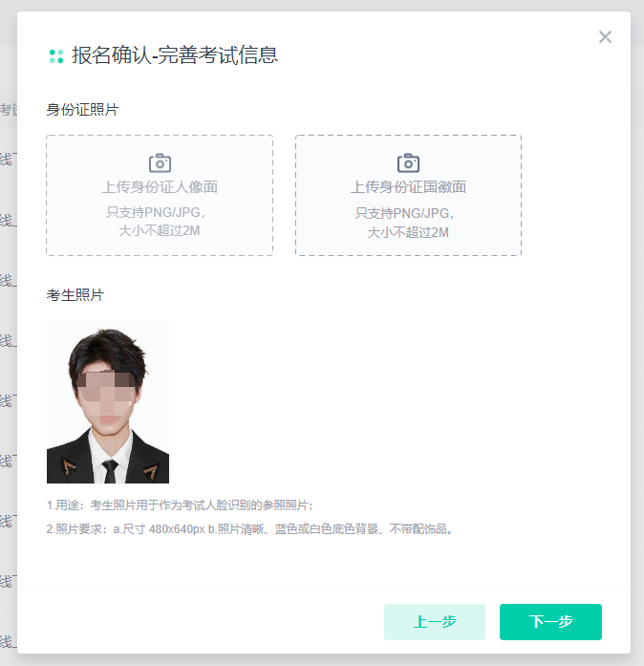The height and width of the screenshot is (666, 644).
Task: Click the 报名确认-完善考试信息 dialog title
Action: click(x=175, y=55)
